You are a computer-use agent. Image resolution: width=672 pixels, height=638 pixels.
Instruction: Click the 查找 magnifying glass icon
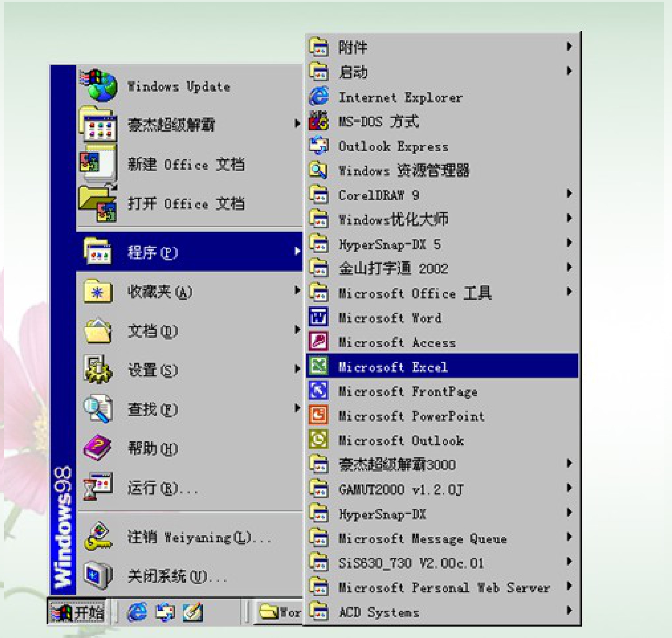[x=98, y=409]
